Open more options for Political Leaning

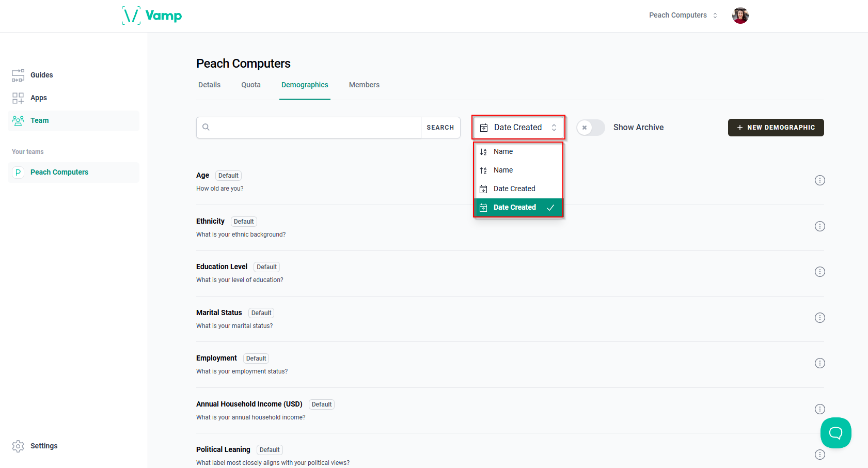(819, 455)
